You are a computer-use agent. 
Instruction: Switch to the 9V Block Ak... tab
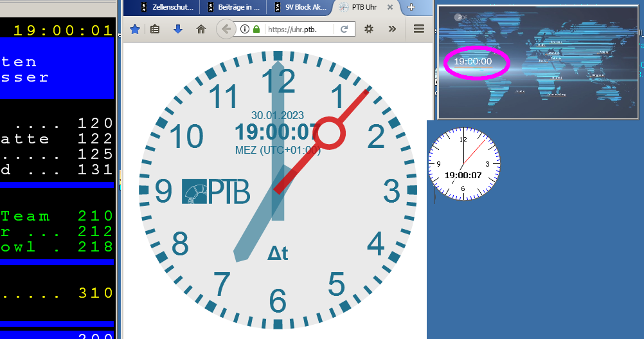(x=300, y=7)
